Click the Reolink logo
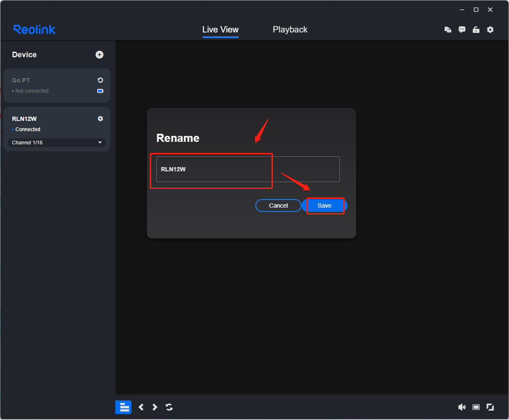This screenshot has height=420, width=509. 35,29
